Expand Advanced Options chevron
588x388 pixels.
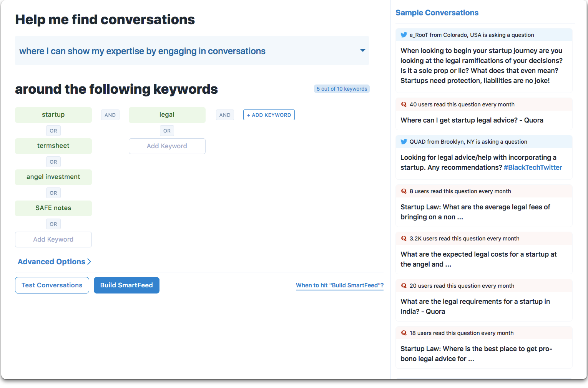click(89, 262)
